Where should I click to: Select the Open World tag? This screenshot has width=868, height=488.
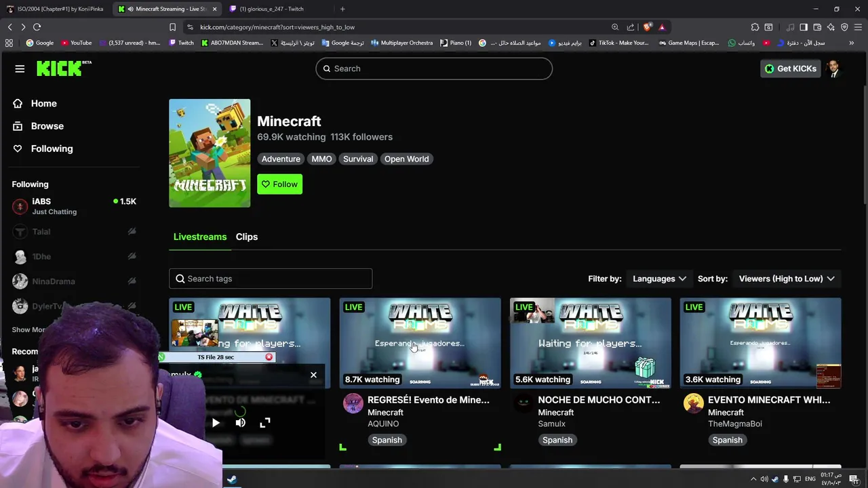(x=406, y=159)
